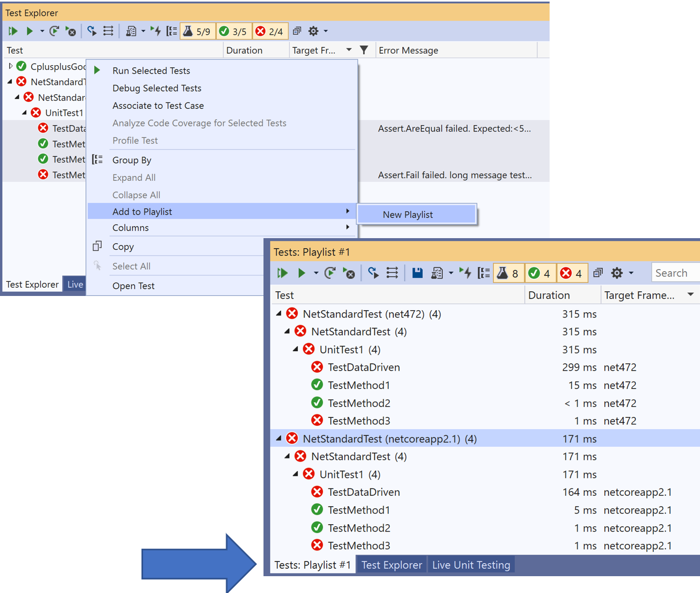Viewport: 700px width, 593px height.
Task: Click 'Assert.Fail failed. long message test...' error
Action: pyautogui.click(x=455, y=175)
